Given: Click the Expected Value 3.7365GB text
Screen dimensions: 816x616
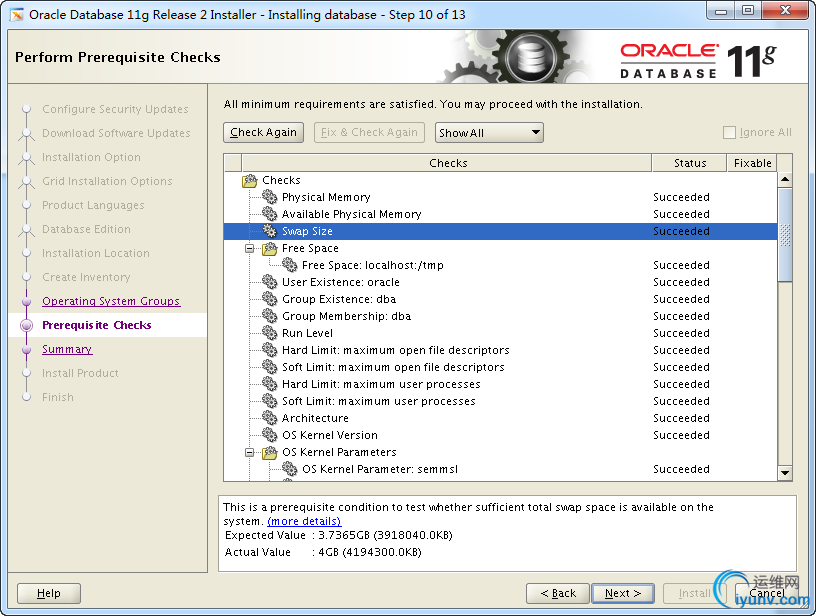Looking at the screenshot, I should (339, 535).
